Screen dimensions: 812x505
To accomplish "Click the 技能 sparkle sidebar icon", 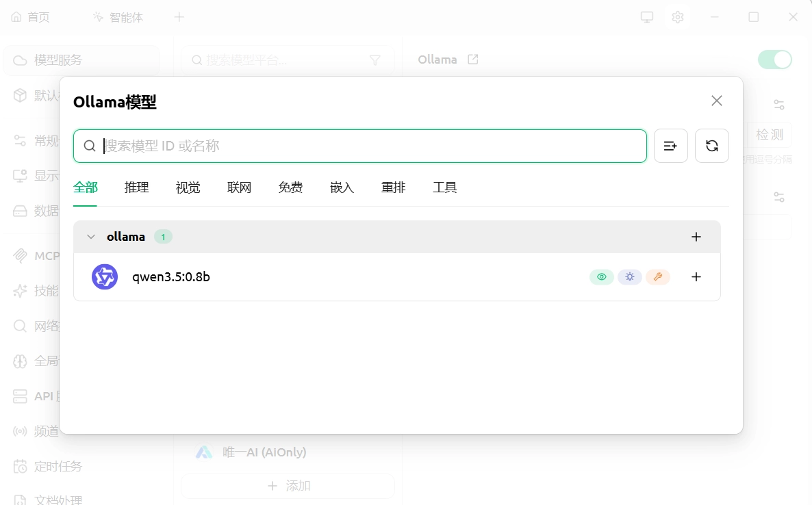I will pyautogui.click(x=20, y=291).
